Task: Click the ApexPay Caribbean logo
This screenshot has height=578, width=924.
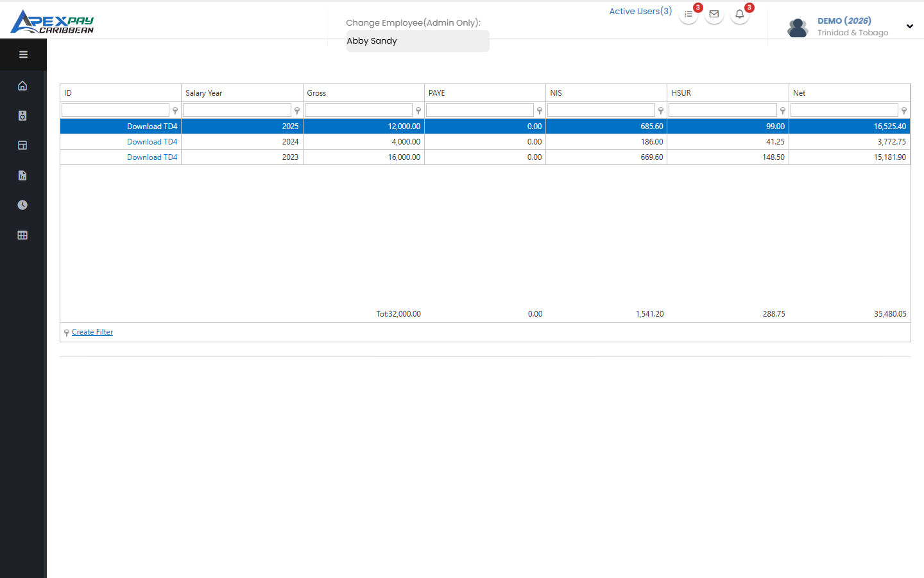Action: click(52, 22)
